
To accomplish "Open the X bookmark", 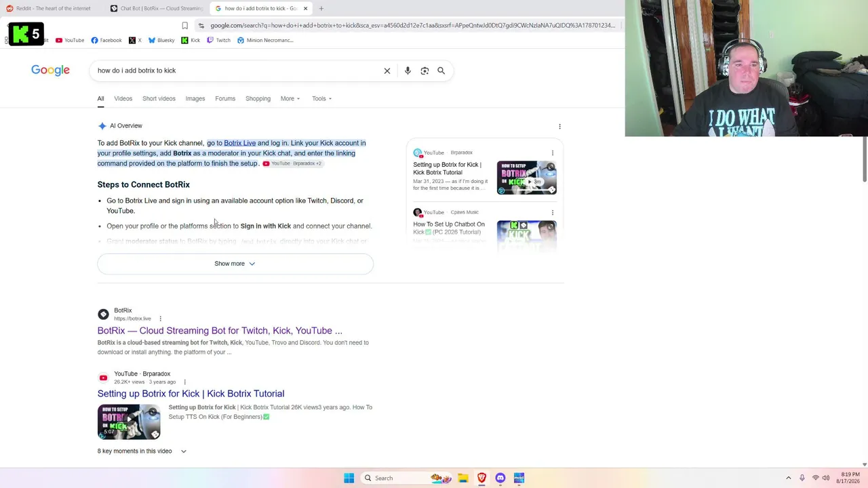I will coord(135,40).
